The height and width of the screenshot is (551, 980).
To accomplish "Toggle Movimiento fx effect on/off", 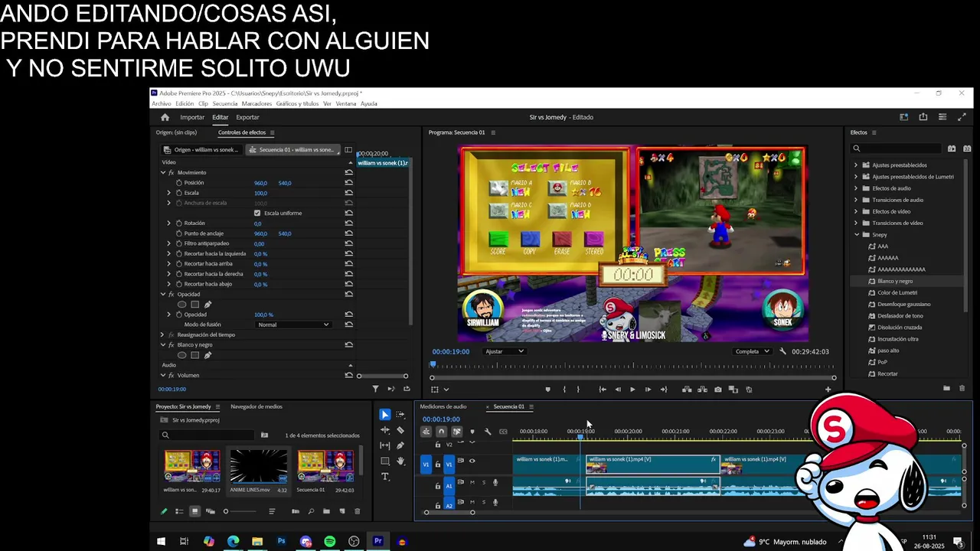I will 171,172.
